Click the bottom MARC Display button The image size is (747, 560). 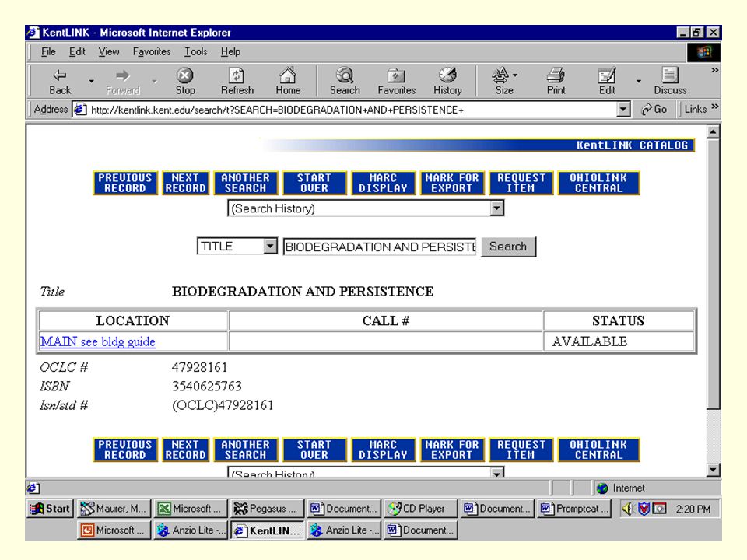(384, 450)
